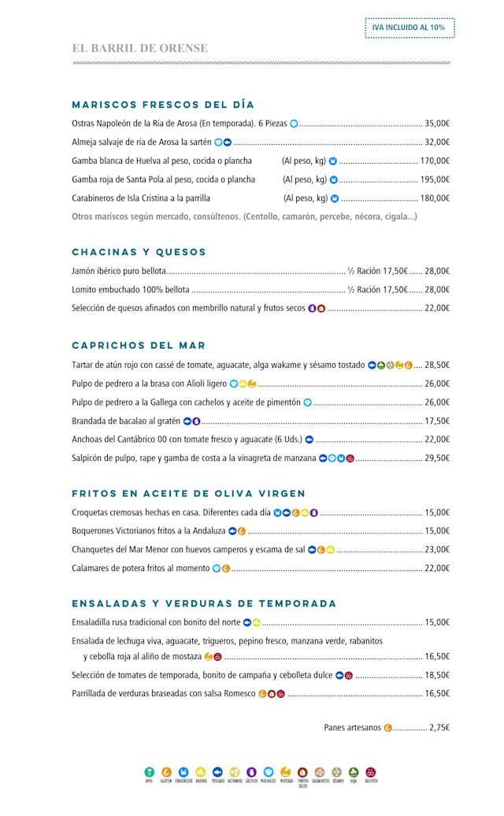Screen dimensions: 504x816
Task: Select the Soja allergen legend icon
Action: tap(354, 772)
